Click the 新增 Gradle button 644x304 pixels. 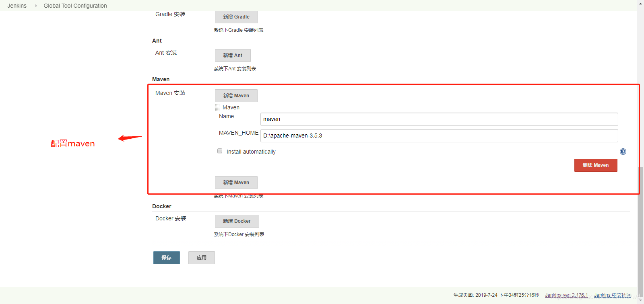pyautogui.click(x=236, y=17)
